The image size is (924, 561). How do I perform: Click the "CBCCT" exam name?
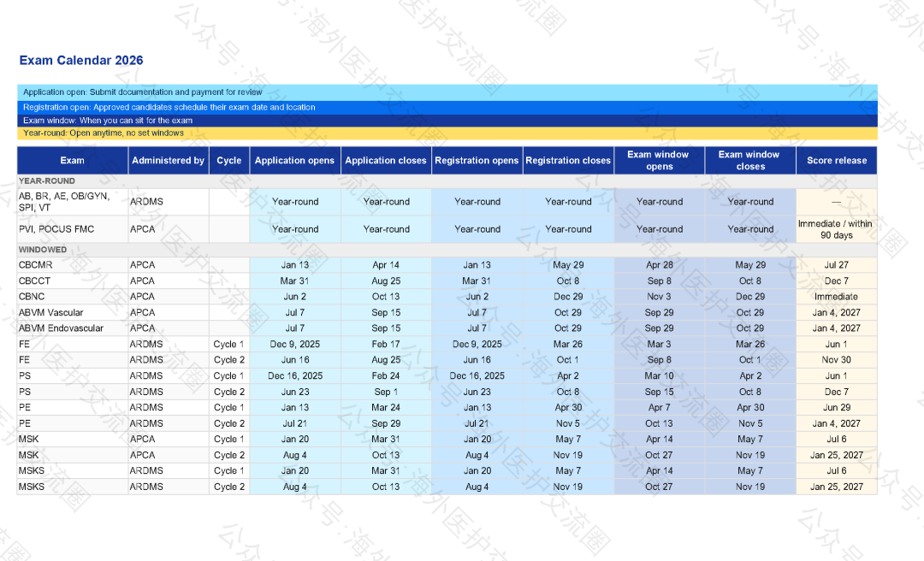34,281
